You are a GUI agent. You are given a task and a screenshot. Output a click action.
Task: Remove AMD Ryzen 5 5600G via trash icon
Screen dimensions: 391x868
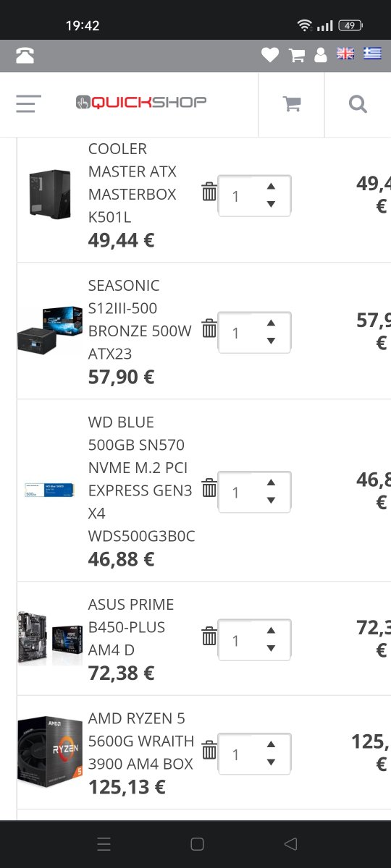pos(209,750)
